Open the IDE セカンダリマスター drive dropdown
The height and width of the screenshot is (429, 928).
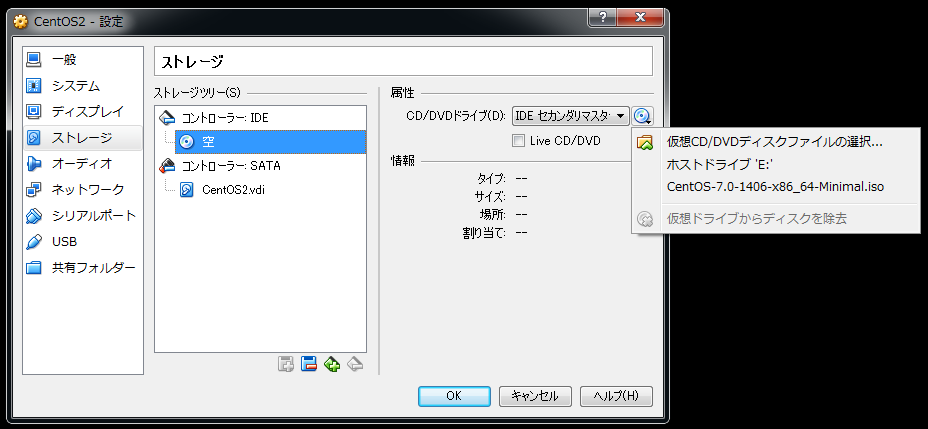point(570,116)
